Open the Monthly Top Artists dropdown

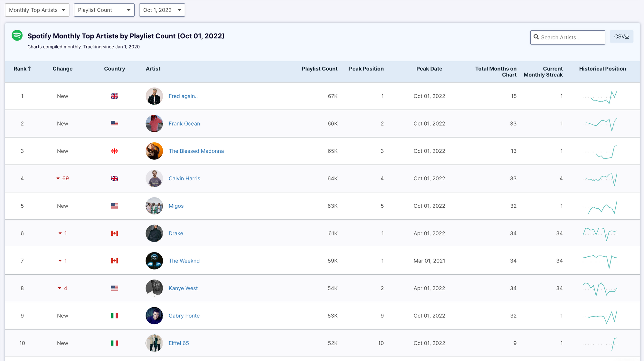[x=37, y=10]
